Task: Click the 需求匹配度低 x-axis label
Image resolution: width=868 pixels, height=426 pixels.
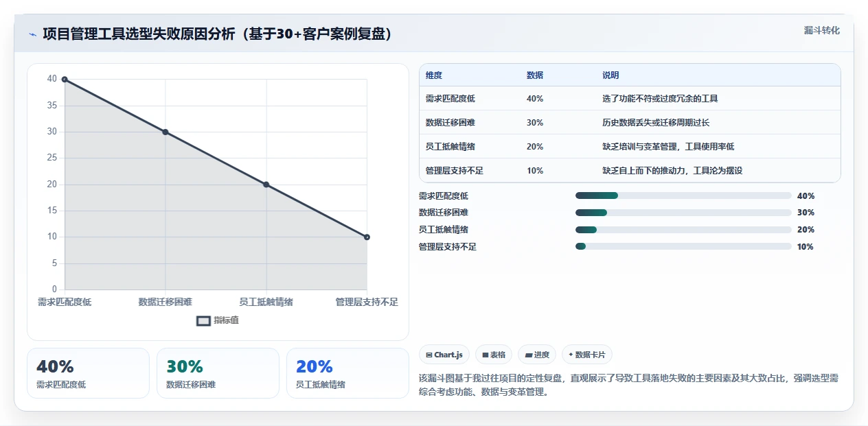Action: 65,302
